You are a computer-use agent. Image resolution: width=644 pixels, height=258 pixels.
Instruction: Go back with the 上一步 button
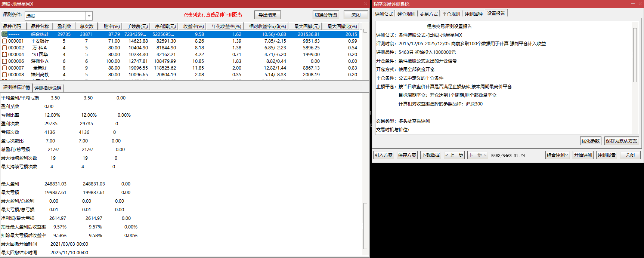tap(454, 155)
